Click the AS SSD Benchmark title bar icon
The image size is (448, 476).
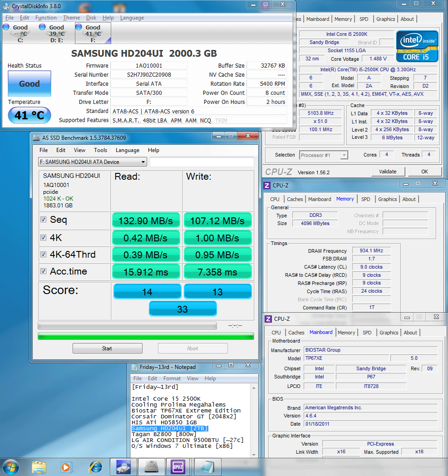[x=36, y=138]
